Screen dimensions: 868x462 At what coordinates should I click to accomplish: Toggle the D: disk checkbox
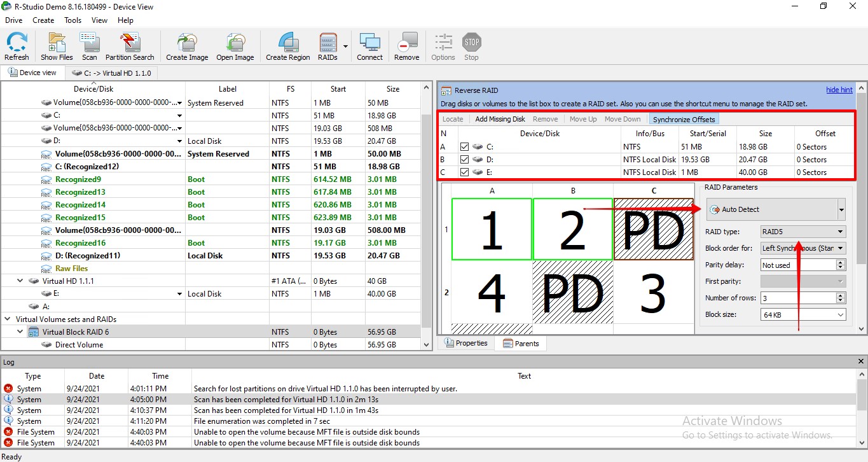(464, 159)
